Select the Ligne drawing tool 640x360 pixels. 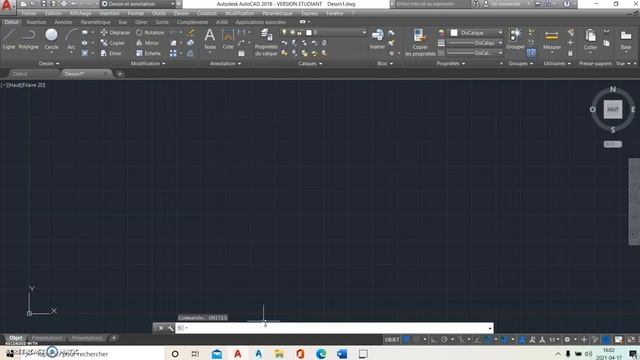tap(9, 39)
